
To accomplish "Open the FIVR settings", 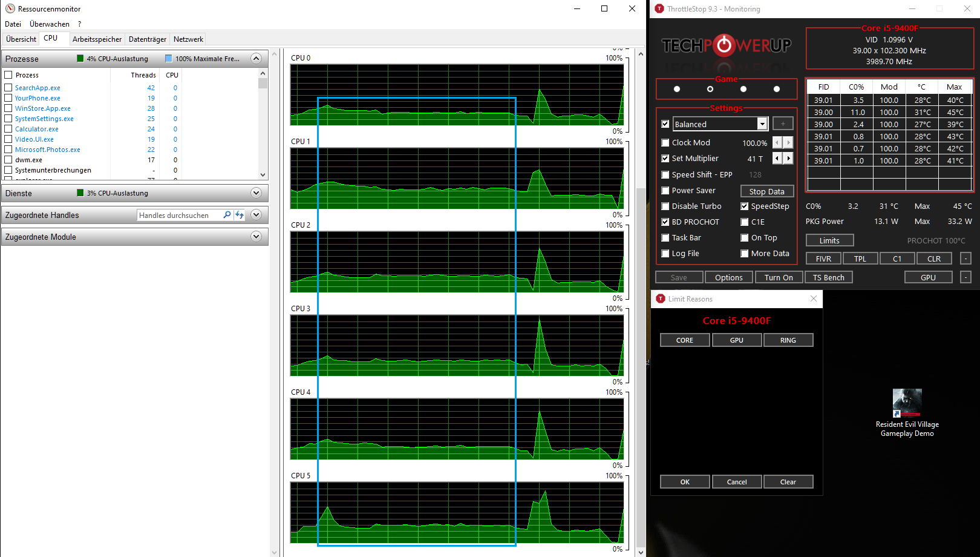I will [823, 259].
